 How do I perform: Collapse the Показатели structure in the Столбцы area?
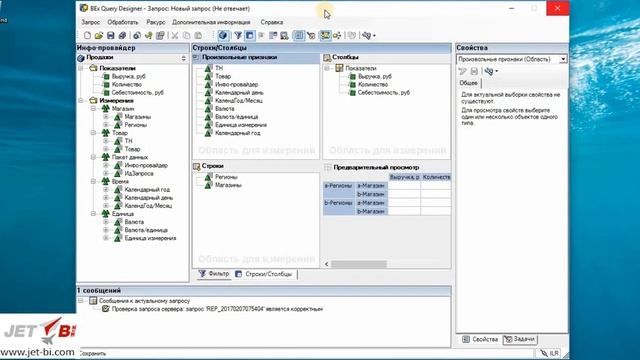pyautogui.click(x=327, y=68)
